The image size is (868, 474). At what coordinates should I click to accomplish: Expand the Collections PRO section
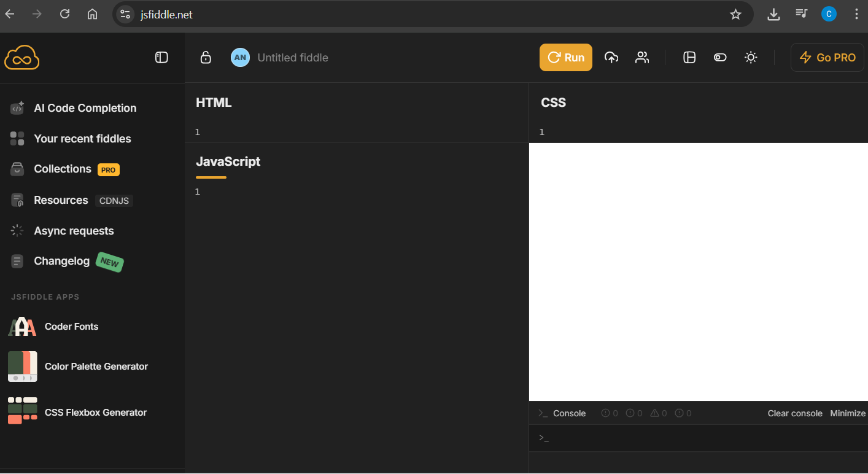[62, 168]
